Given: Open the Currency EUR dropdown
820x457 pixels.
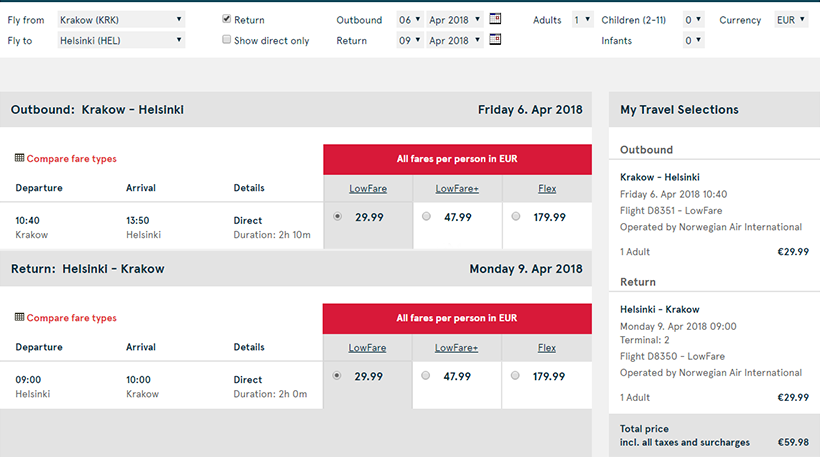Looking at the screenshot, I should [x=791, y=19].
